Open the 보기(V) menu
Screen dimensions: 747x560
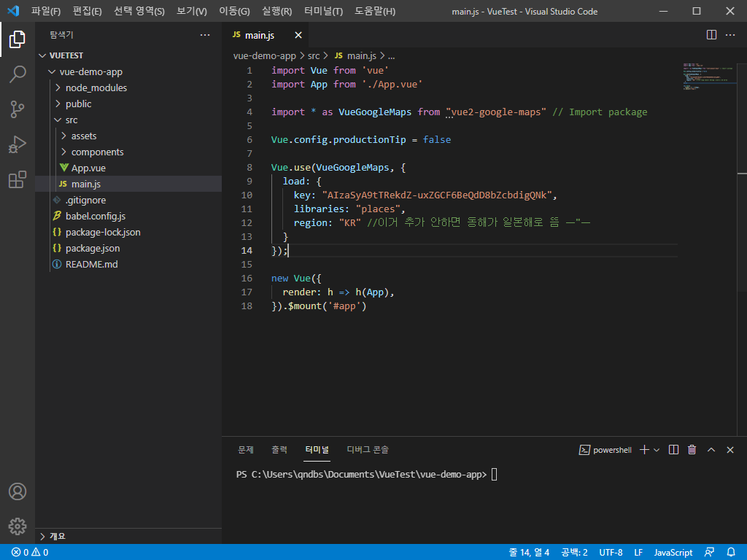pyautogui.click(x=192, y=11)
